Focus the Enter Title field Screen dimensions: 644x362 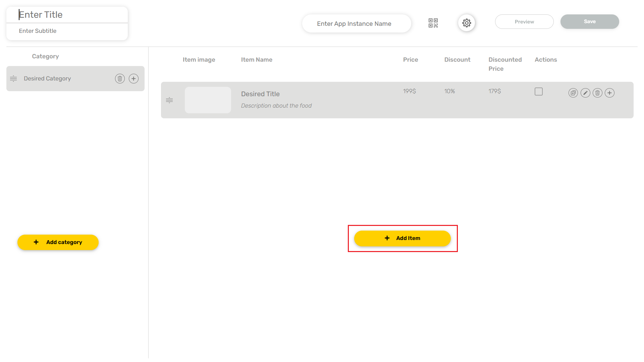tap(67, 15)
